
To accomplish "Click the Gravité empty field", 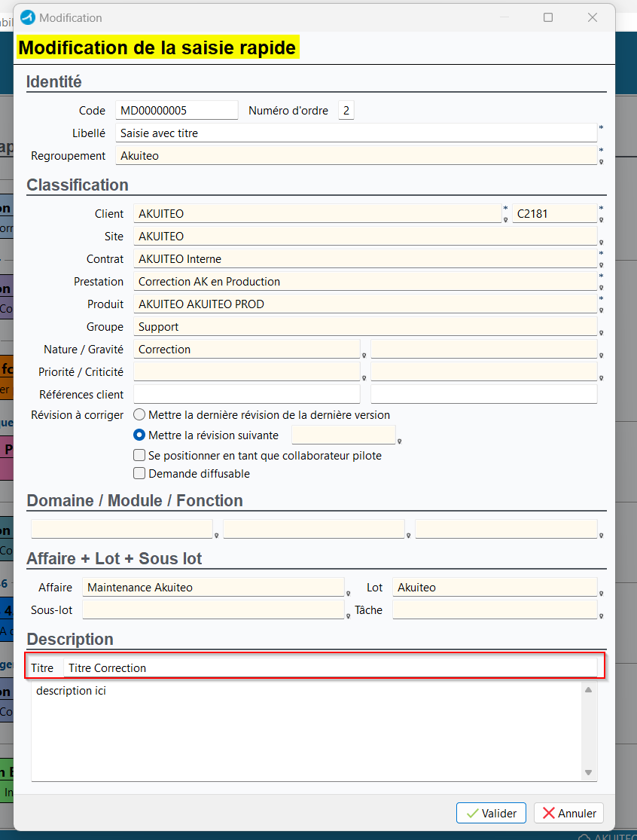I will [484, 350].
